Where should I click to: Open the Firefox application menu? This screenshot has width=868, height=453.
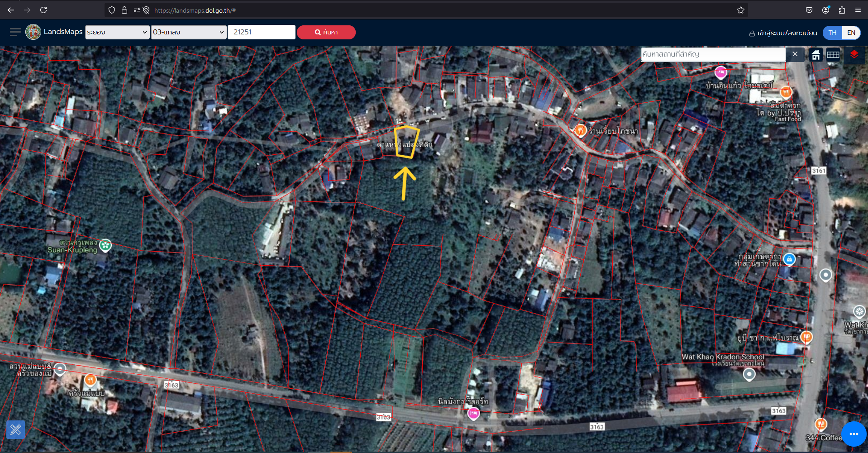pyautogui.click(x=858, y=10)
